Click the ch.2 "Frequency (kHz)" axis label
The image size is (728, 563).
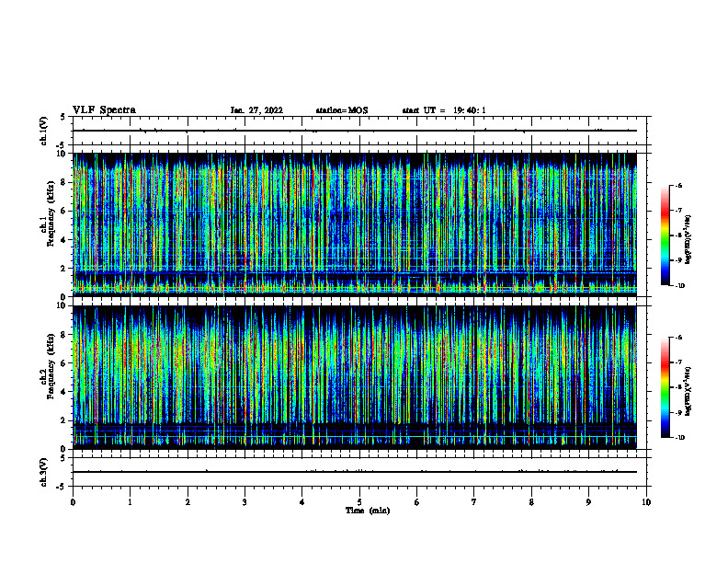(x=51, y=366)
